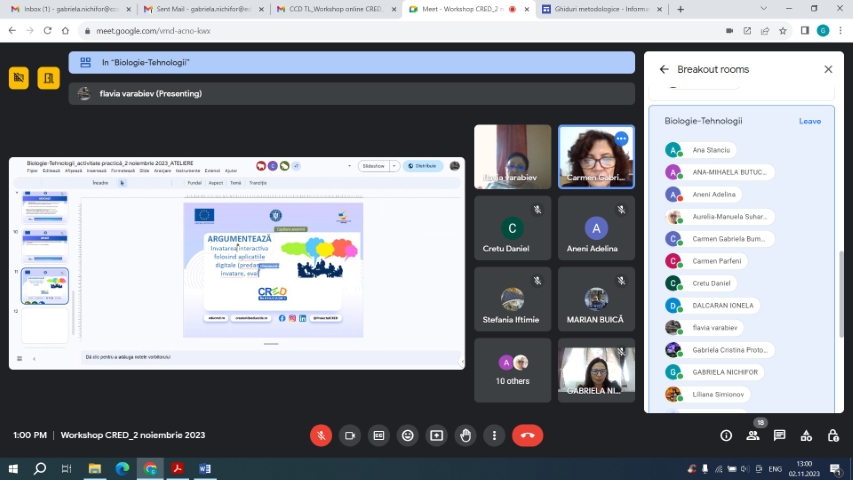
Task: Switch to the Sent Mail Gmail tab
Action: 205,9
